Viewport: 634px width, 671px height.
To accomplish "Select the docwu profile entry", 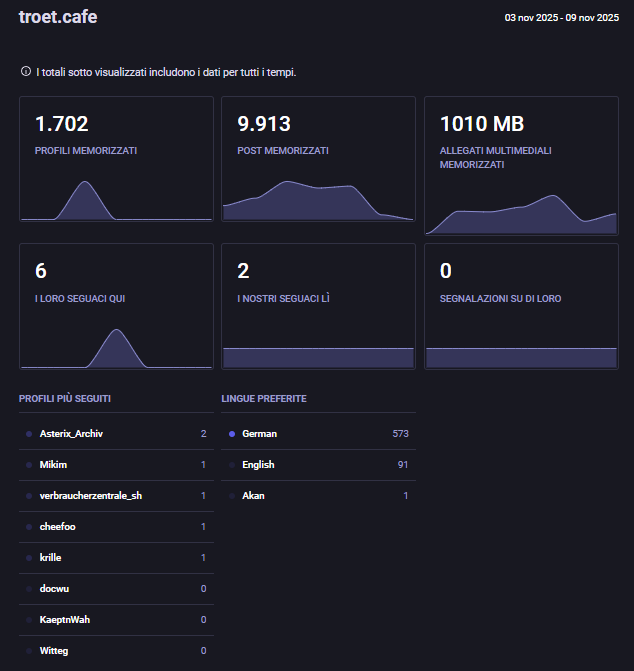I will [x=56, y=588].
